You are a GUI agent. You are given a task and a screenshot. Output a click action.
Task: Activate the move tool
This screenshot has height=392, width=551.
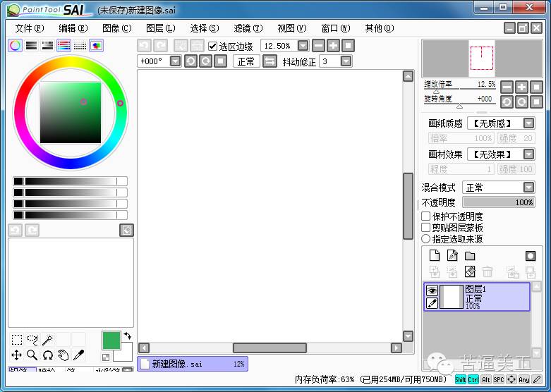[x=17, y=355]
